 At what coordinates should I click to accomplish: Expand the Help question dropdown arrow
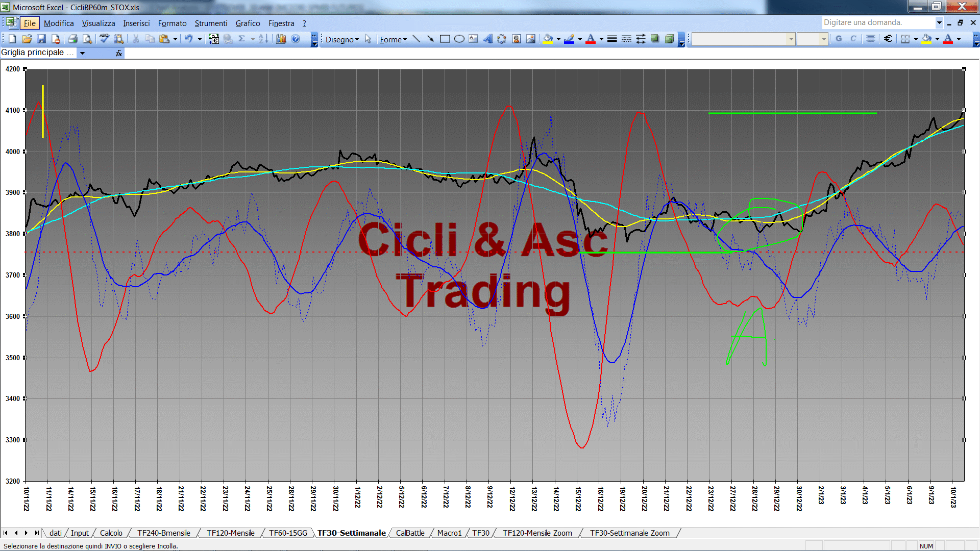[x=939, y=22]
